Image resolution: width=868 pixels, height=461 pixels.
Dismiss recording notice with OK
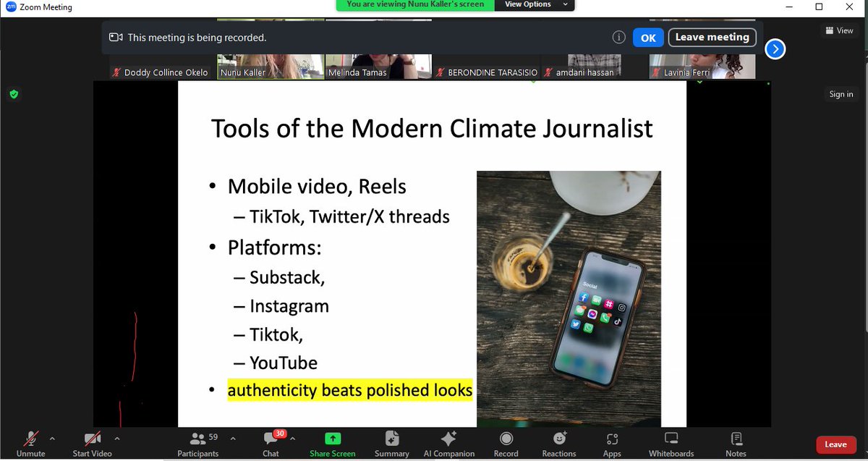647,37
